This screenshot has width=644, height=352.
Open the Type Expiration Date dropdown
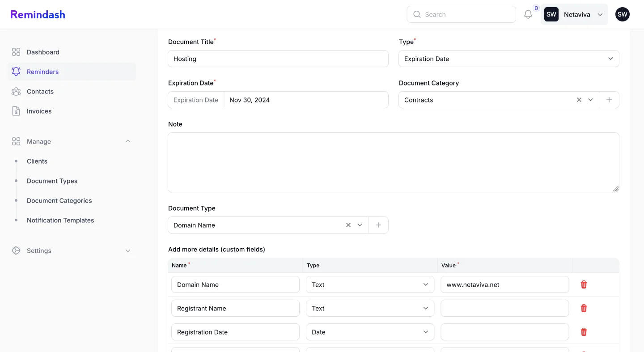(x=509, y=59)
